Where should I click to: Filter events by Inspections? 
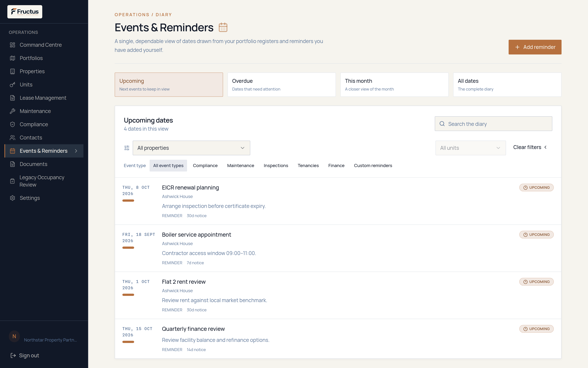(x=276, y=165)
